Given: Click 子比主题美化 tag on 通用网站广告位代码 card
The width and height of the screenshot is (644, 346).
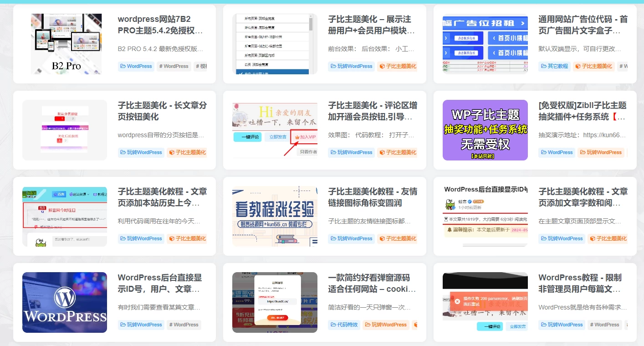Looking at the screenshot, I should (593, 66).
